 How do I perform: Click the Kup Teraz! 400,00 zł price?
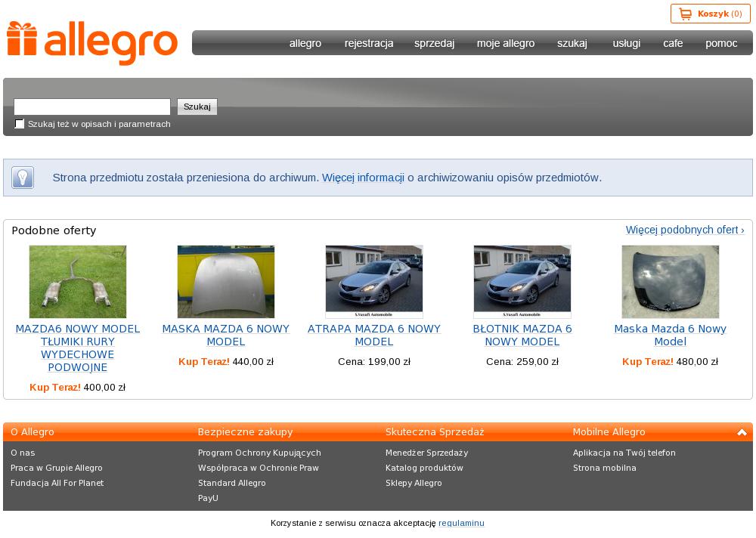coord(78,387)
